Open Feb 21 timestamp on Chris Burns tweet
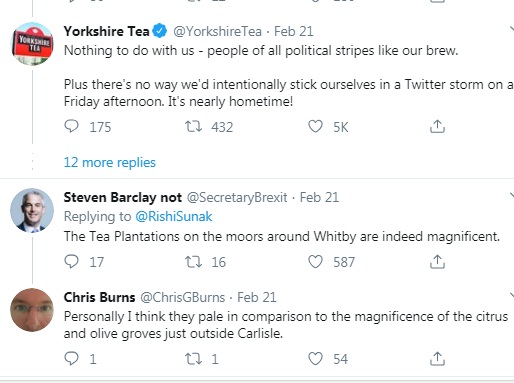 click(257, 297)
